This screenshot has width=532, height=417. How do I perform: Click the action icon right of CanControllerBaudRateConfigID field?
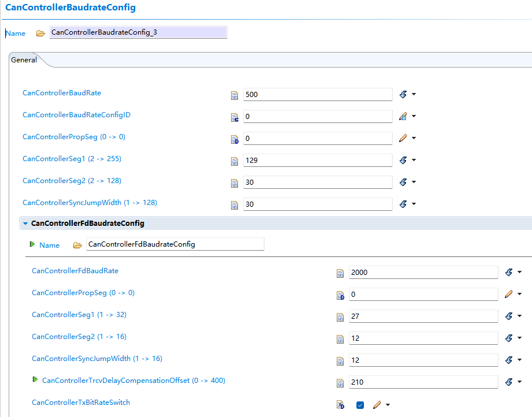click(403, 116)
